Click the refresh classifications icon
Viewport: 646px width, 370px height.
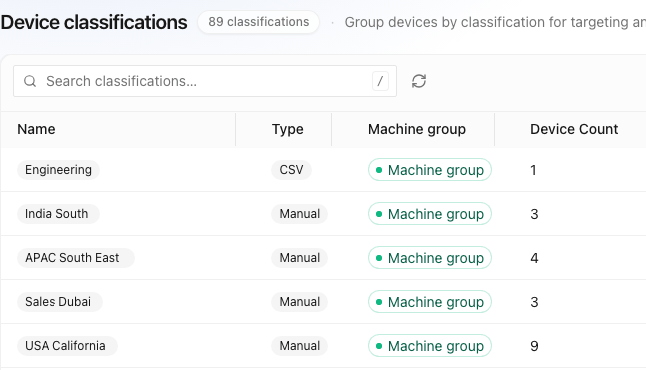pos(419,81)
